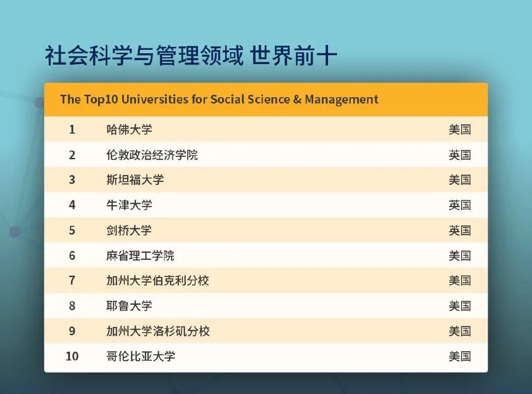This screenshot has height=394, width=532.
Task: Select rank number "7" beside 加州大学伯克利分校
Action: 72,281
